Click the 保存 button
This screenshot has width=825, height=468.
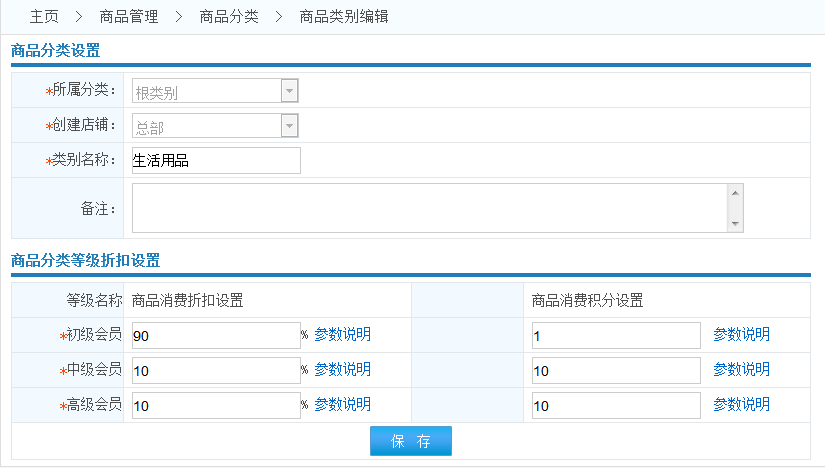coord(411,441)
